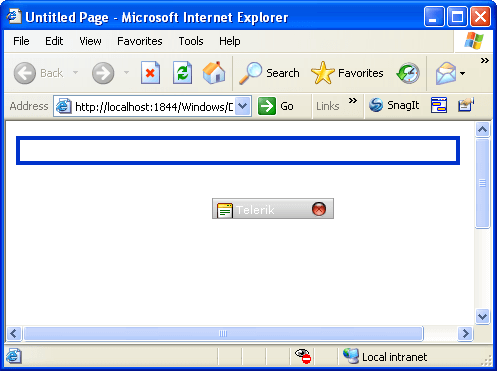
Task: Open the Search pane
Action: (269, 73)
